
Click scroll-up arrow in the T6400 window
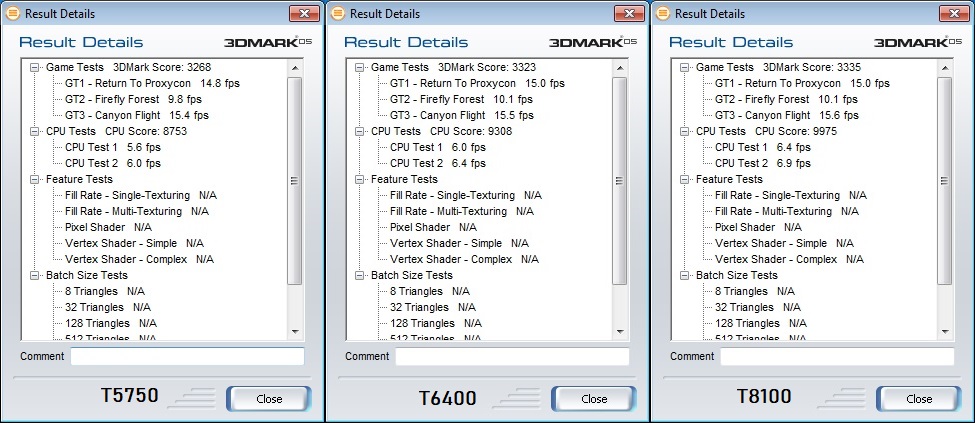pos(620,67)
